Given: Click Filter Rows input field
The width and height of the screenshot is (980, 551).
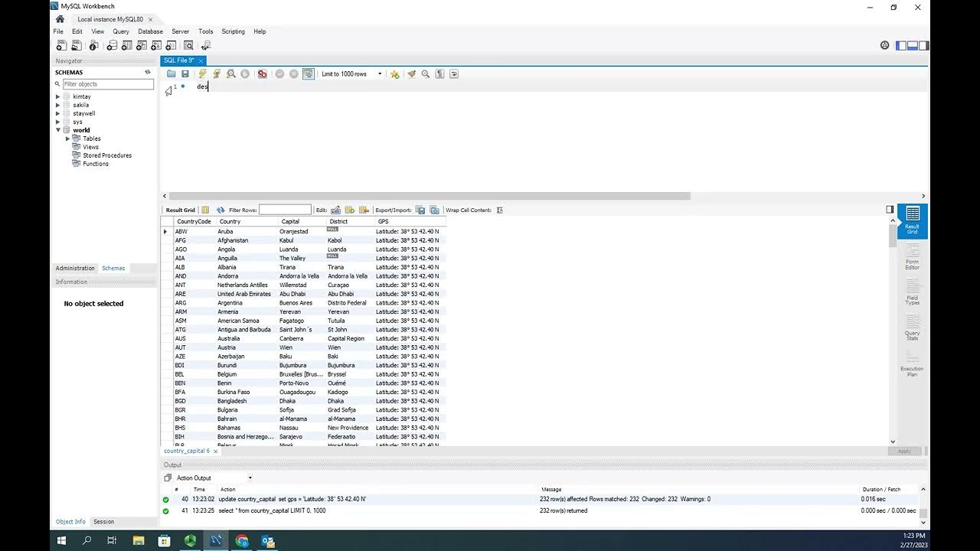Looking at the screenshot, I should point(285,210).
